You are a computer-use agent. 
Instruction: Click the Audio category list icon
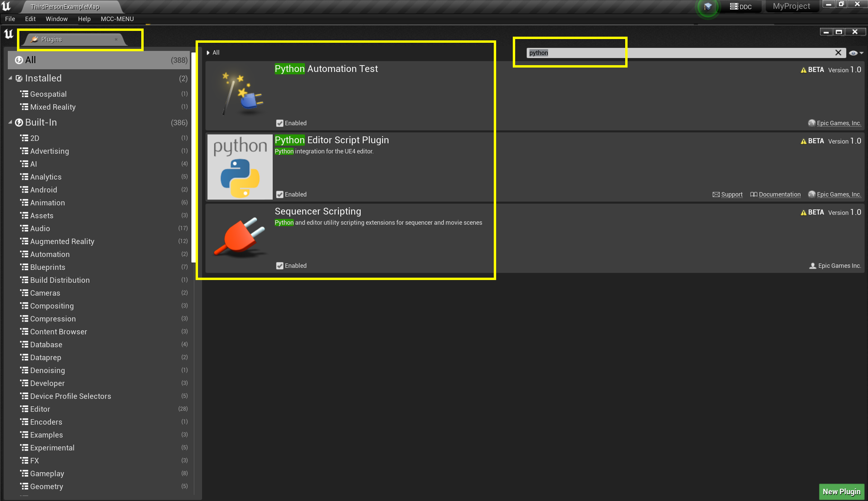[24, 228]
